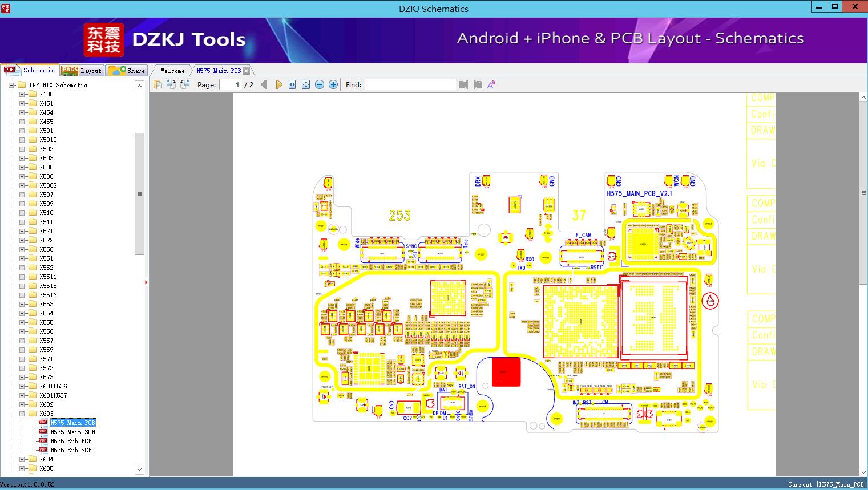Select the X505 folder

(x=46, y=167)
